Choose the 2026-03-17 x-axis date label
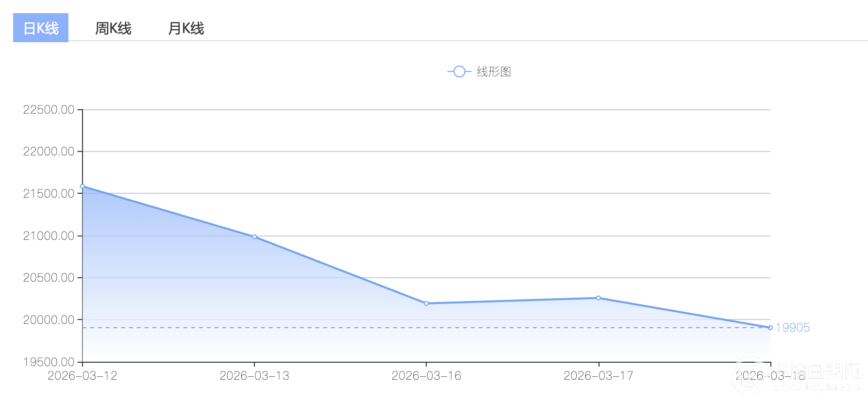This screenshot has height=403, width=868. (598, 376)
